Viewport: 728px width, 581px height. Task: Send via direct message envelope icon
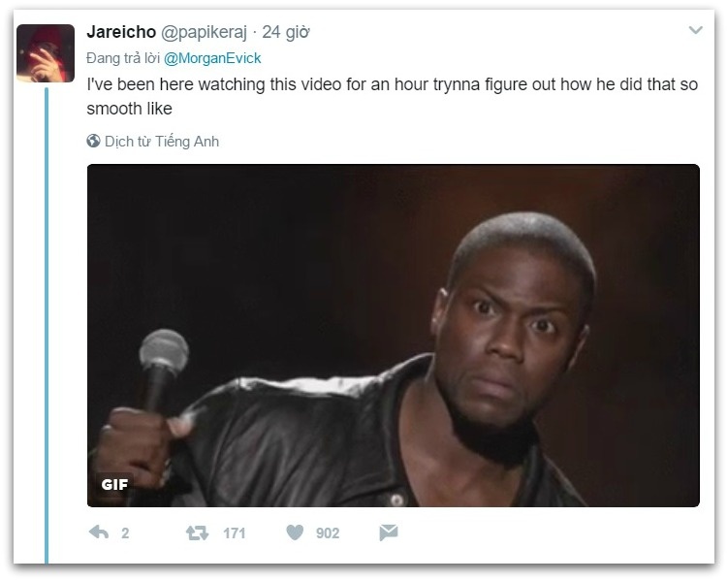tap(389, 533)
